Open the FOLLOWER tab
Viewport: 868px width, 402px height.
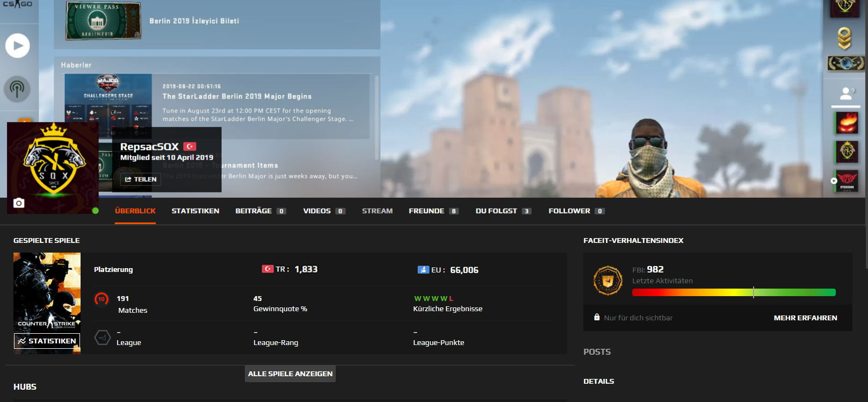[x=576, y=211]
